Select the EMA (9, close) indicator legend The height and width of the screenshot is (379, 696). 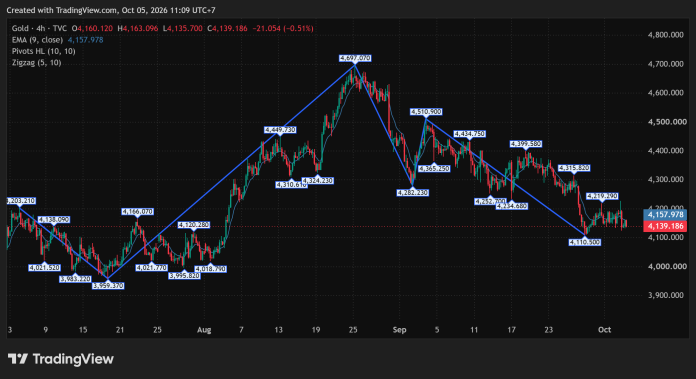click(x=37, y=40)
